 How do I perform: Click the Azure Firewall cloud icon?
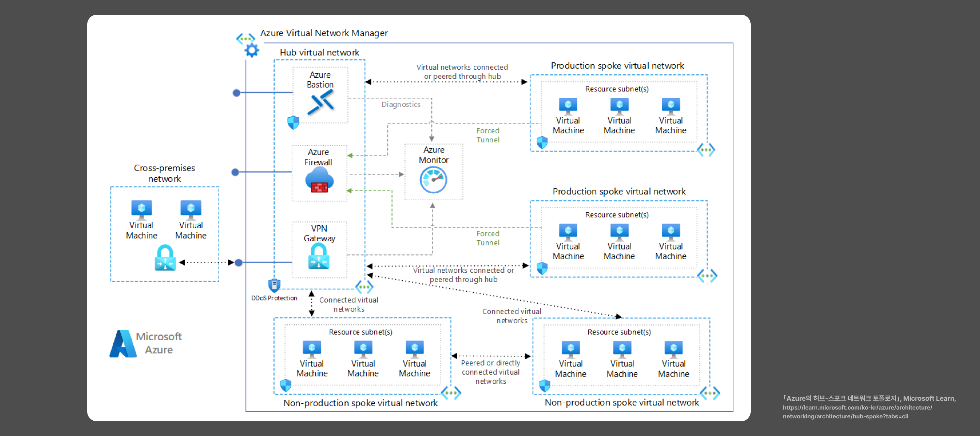coord(319,180)
